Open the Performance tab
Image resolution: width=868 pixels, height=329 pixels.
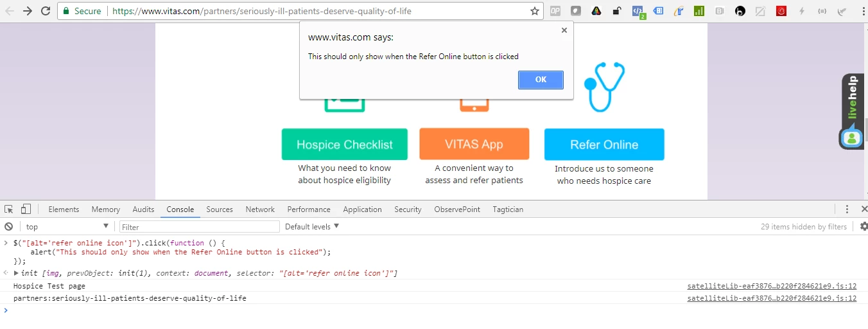[x=309, y=209]
